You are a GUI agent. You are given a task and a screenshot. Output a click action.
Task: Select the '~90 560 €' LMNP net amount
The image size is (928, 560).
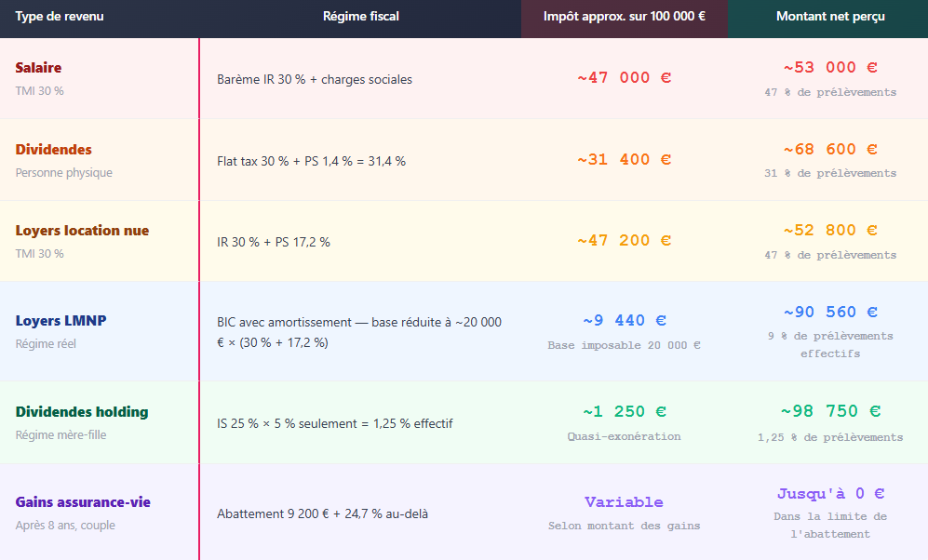pos(830,312)
